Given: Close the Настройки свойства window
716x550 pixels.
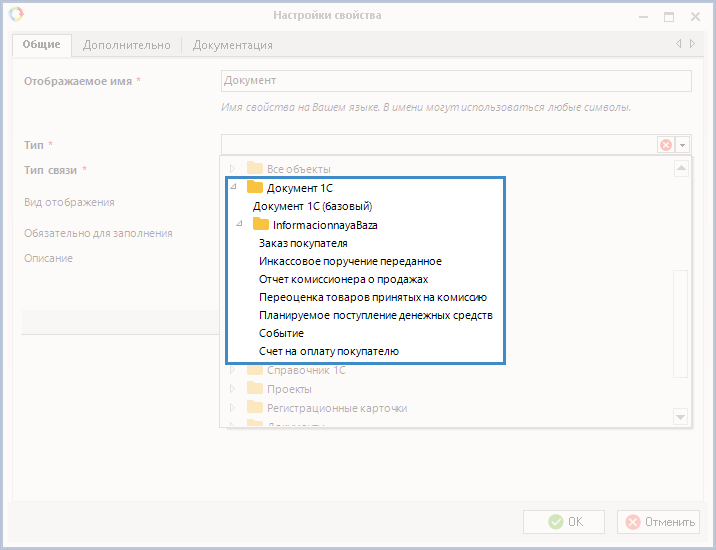Looking at the screenshot, I should tap(695, 17).
